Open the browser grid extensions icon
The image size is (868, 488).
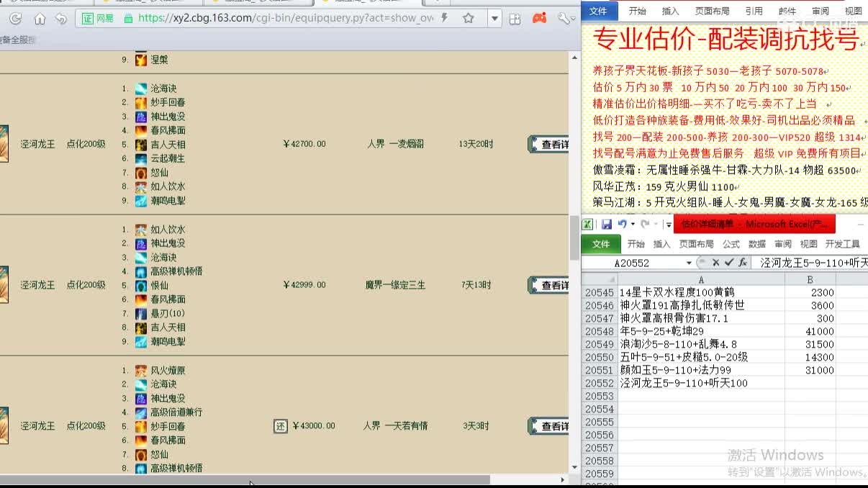point(515,19)
